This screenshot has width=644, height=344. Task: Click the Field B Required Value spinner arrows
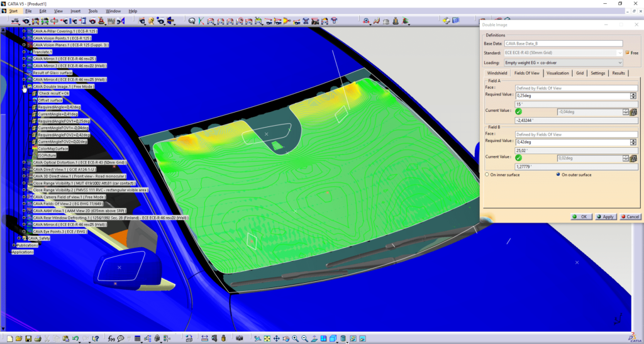point(633,142)
